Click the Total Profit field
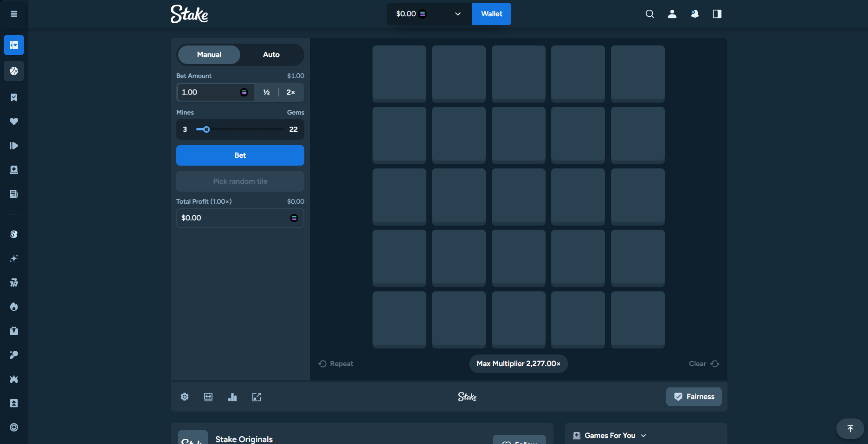868x444 pixels. click(240, 218)
